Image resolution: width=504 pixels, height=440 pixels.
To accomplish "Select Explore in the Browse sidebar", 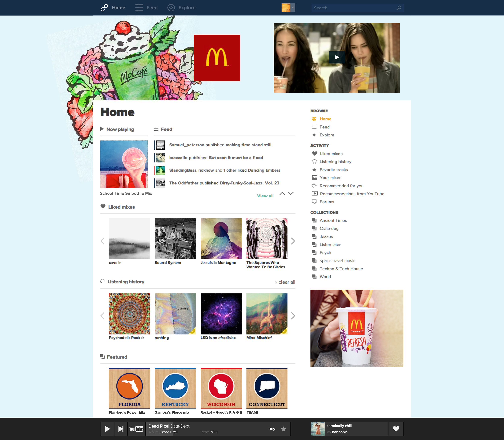I will pyautogui.click(x=327, y=135).
